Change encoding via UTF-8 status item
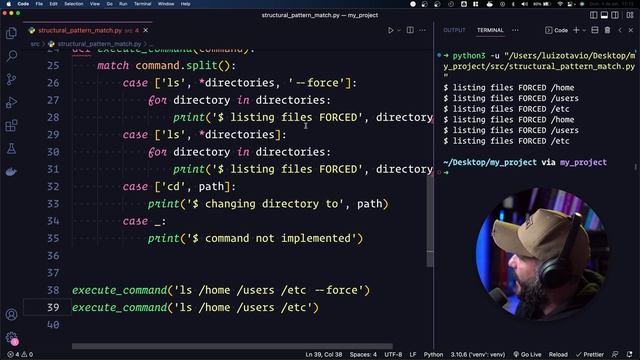The image size is (640, 360). (393, 354)
